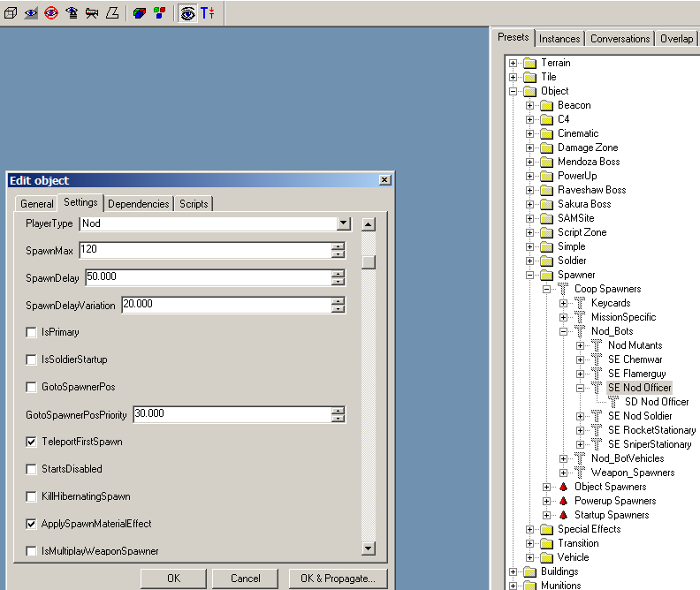Click the blue T text-size icon

pos(208,13)
